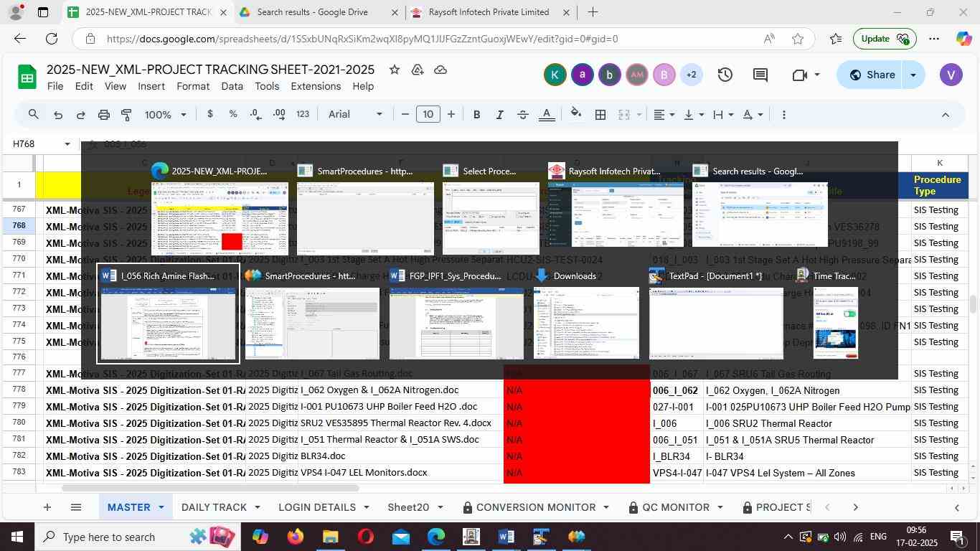Open the text rotation dropdown

tap(753, 115)
